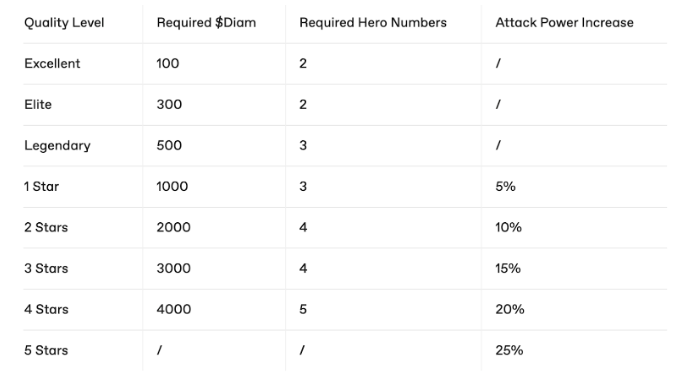The image size is (700, 385).
Task: Select the 10% attack power cell
Action: point(508,227)
